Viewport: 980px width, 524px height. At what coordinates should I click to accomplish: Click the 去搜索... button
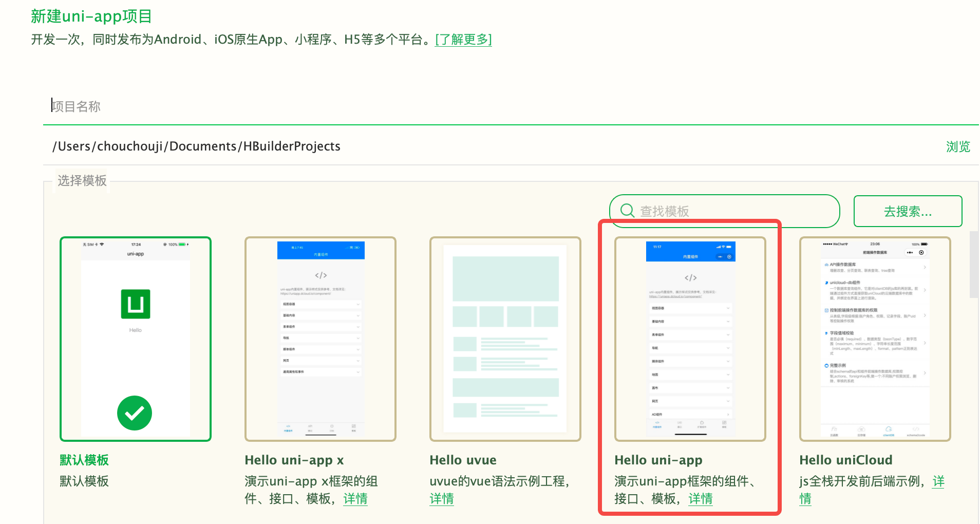908,211
